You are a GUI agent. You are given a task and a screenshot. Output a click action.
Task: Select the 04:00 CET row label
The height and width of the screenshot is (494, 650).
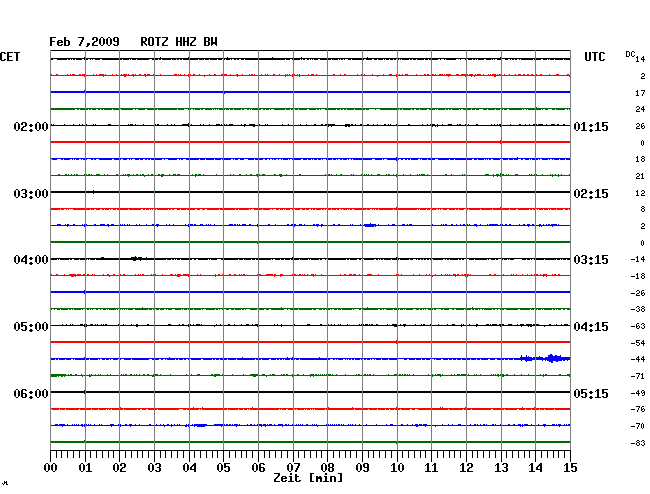point(31,260)
